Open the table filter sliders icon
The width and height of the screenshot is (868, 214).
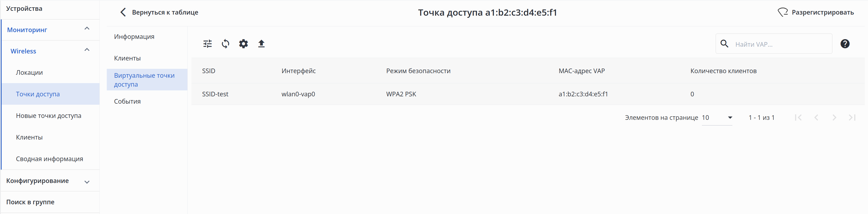[208, 44]
